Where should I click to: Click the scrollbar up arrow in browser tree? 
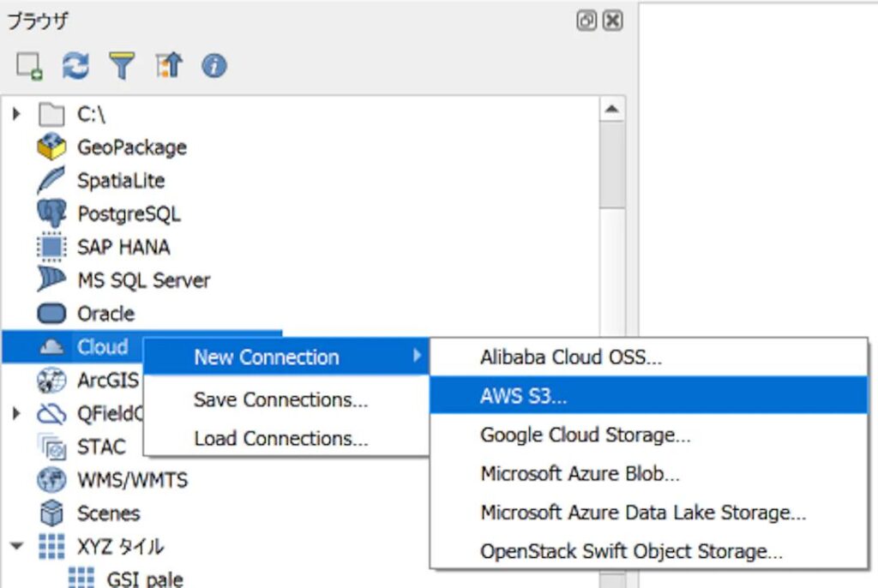[x=612, y=109]
